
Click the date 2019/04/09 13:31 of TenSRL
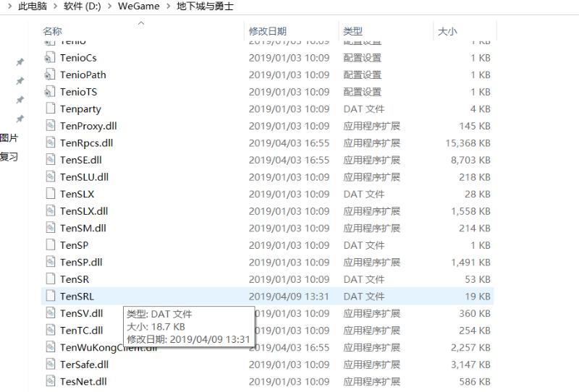[289, 296]
